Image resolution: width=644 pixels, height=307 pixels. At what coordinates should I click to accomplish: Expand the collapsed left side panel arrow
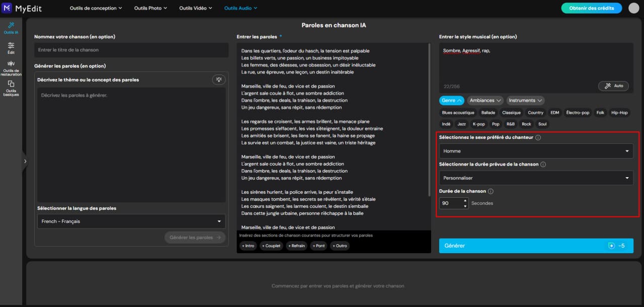[x=25, y=161]
